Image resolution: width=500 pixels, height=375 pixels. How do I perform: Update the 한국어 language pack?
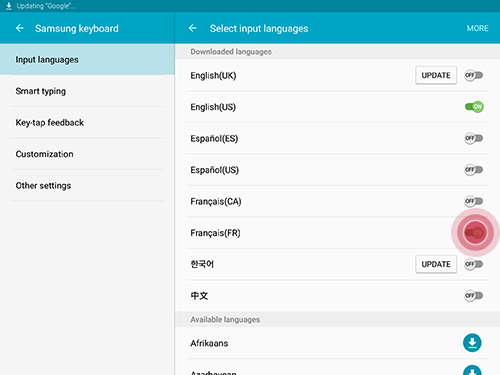click(436, 264)
